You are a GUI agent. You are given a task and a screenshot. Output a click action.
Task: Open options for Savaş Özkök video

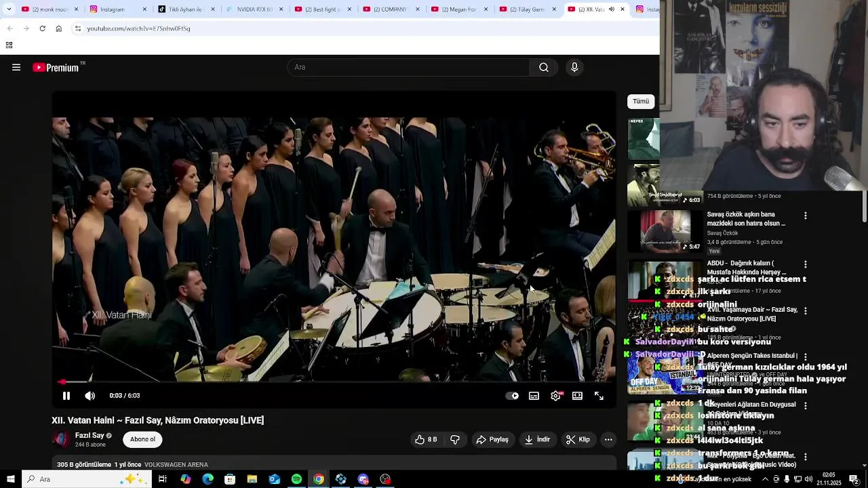(806, 216)
